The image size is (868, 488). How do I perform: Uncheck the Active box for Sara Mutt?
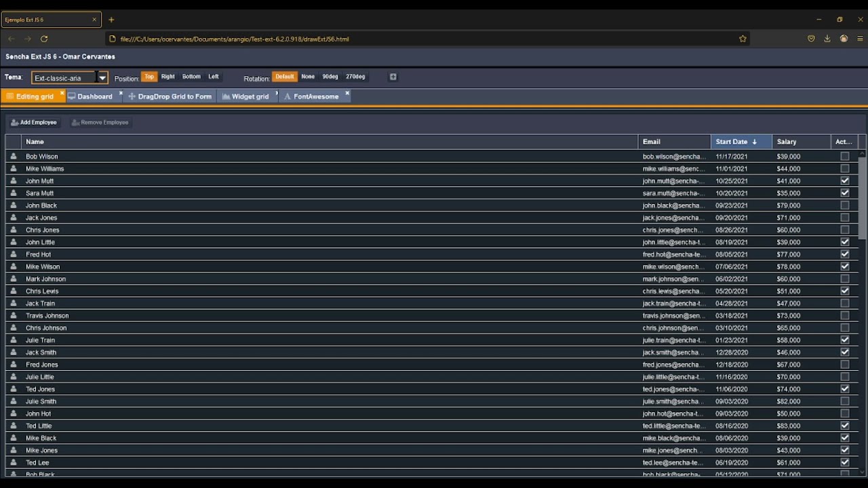844,193
